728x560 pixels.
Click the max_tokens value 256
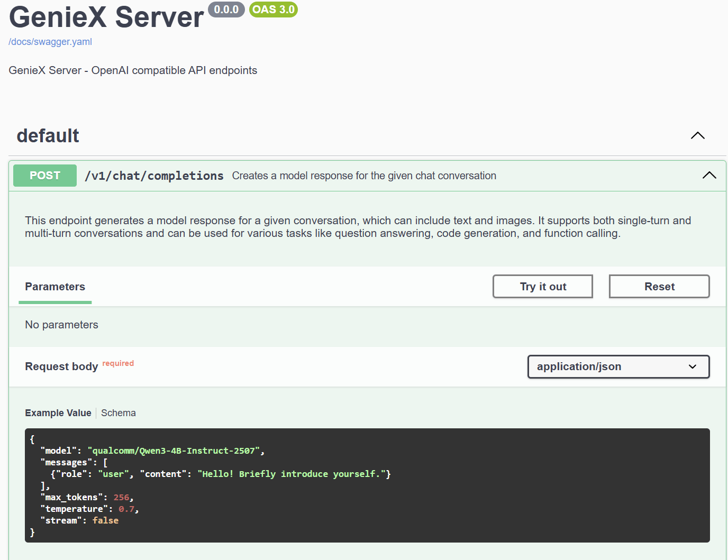[121, 497]
